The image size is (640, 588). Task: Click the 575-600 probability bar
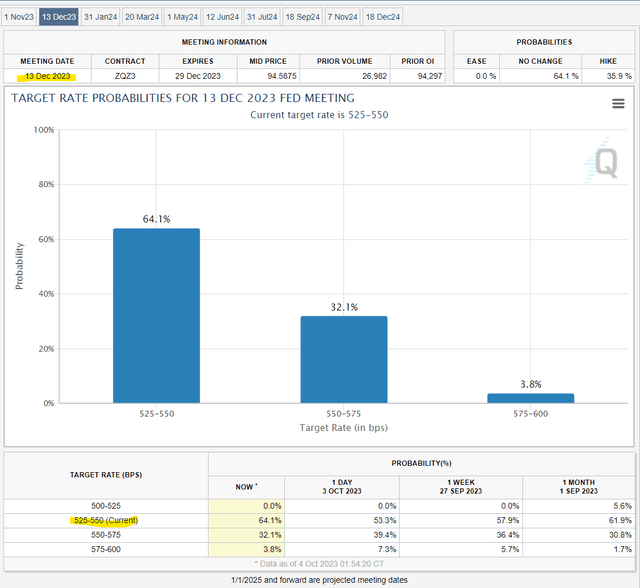[531, 398]
